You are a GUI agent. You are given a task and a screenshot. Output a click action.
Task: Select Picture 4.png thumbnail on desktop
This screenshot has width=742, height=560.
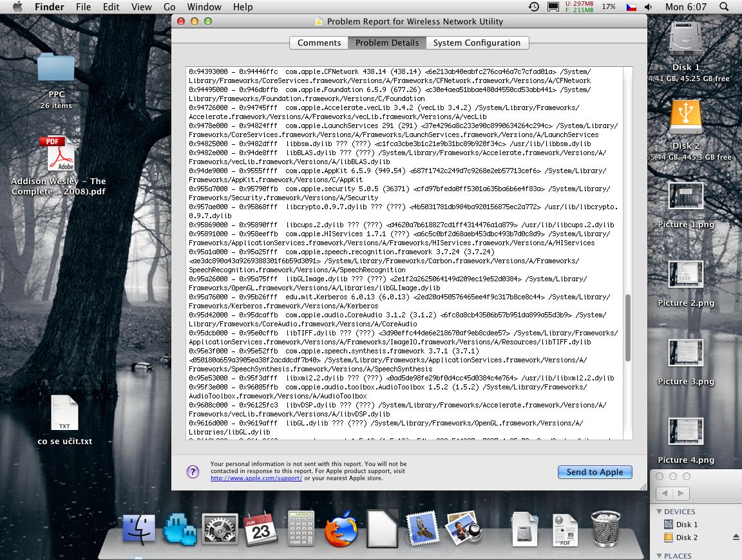pyautogui.click(x=686, y=431)
